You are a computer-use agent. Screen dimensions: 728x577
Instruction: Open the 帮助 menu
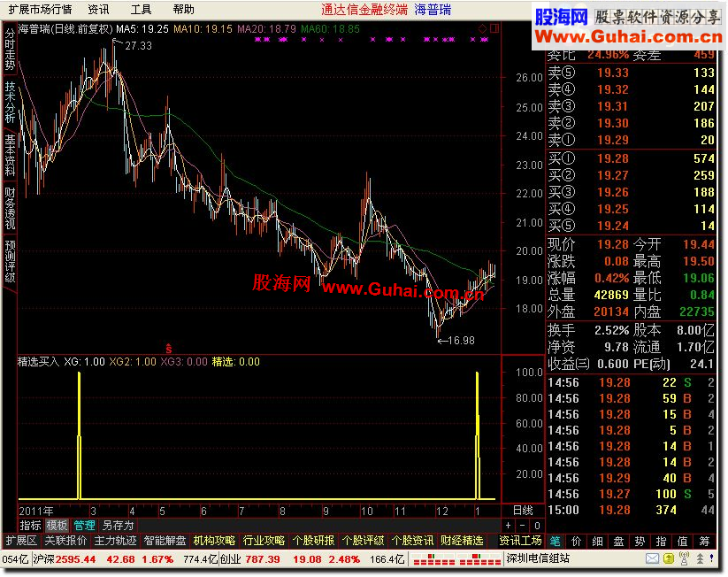pos(183,9)
